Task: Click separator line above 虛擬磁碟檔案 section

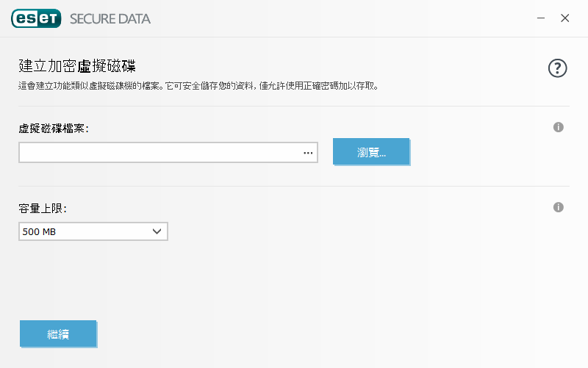Action: pos(294,106)
